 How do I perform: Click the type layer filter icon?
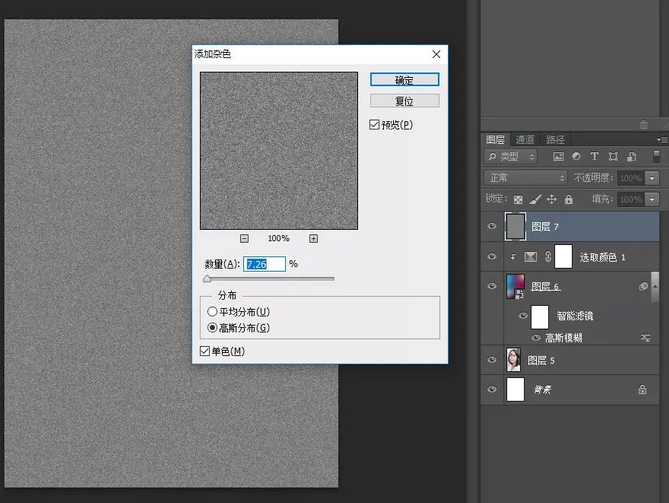point(595,157)
